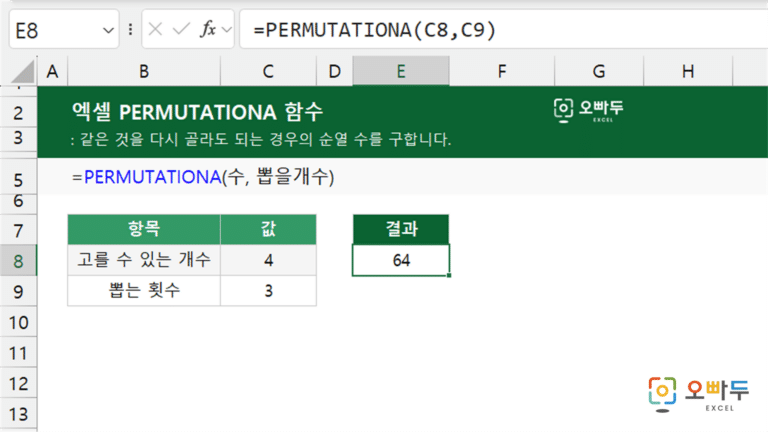Image resolution: width=768 pixels, height=432 pixels.
Task: Select column E header
Action: click(401, 72)
